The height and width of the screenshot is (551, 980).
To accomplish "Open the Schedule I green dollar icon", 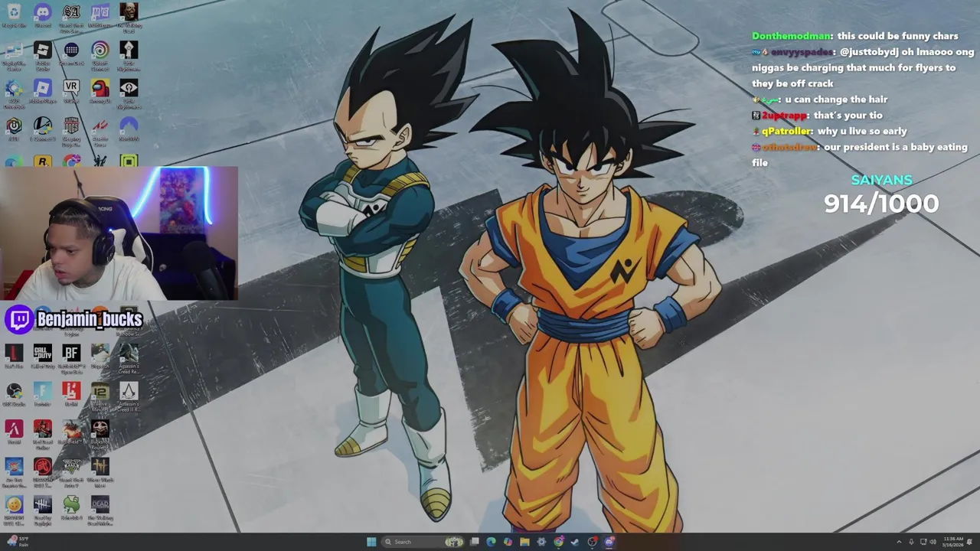I will tap(71, 507).
